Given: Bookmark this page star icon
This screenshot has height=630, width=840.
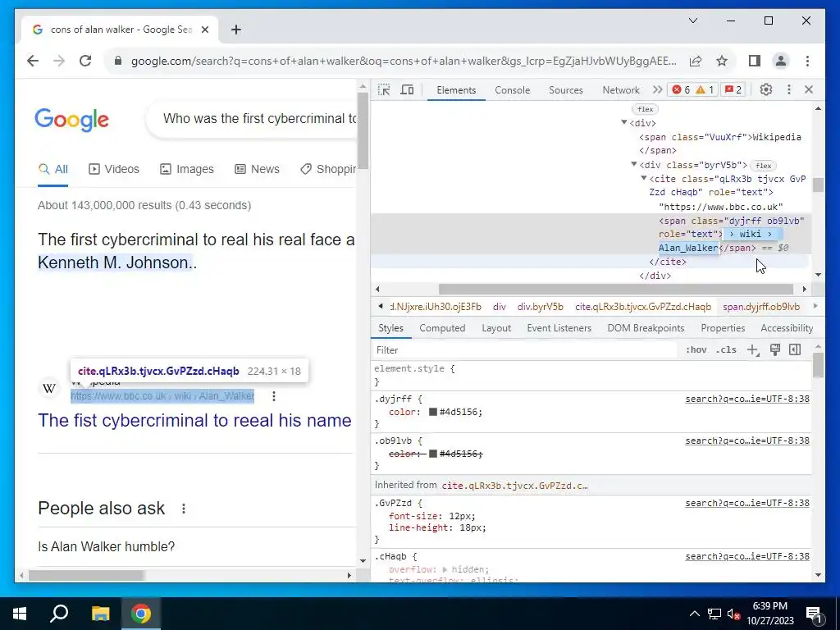Looking at the screenshot, I should [x=722, y=61].
